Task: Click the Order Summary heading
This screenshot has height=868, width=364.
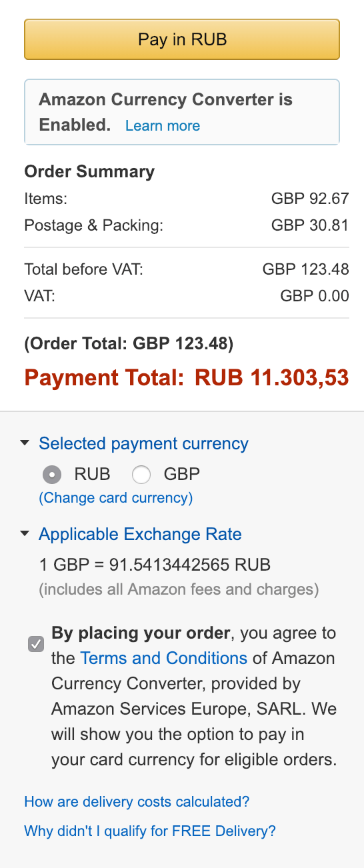Action: point(89,171)
